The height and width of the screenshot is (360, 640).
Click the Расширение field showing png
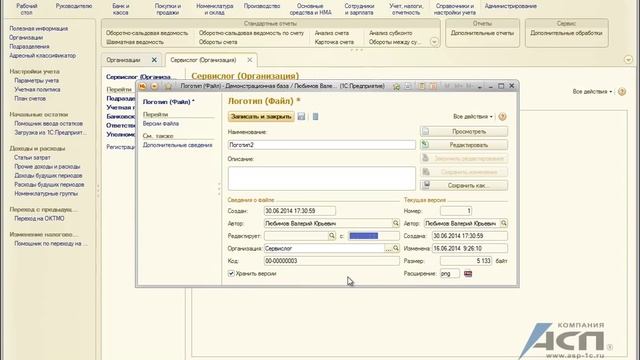(450, 273)
